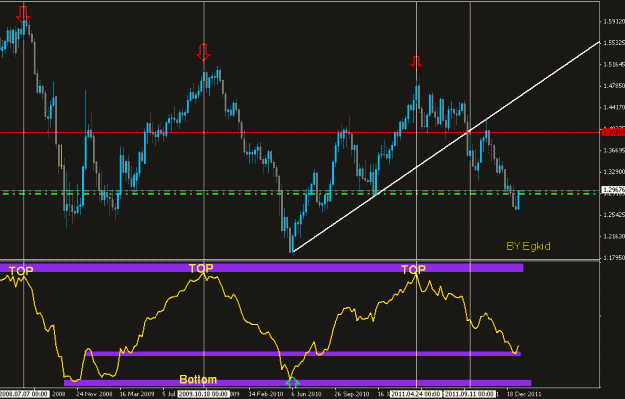Click the current price tag 1.29676

tap(613, 190)
